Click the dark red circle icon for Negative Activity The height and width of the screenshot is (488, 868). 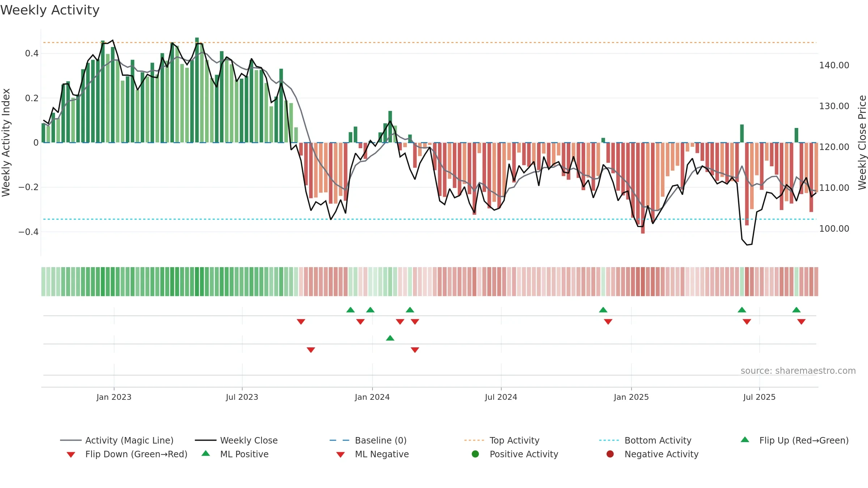(610, 454)
